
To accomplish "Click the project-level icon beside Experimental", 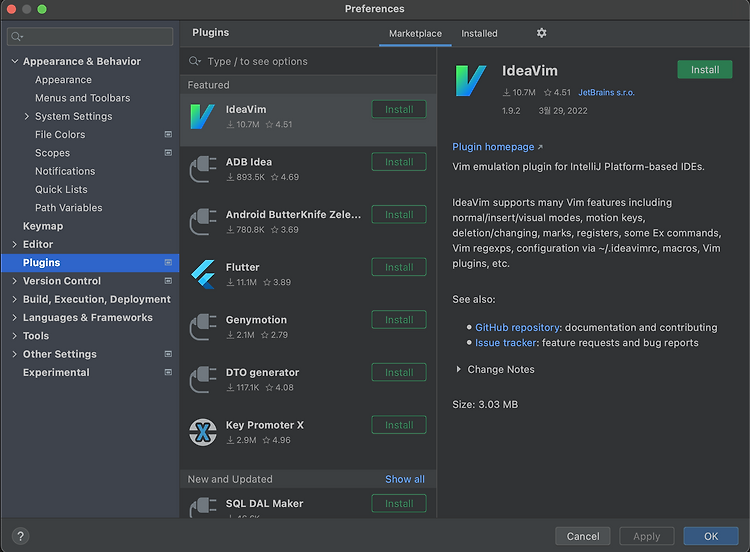I will click(168, 372).
